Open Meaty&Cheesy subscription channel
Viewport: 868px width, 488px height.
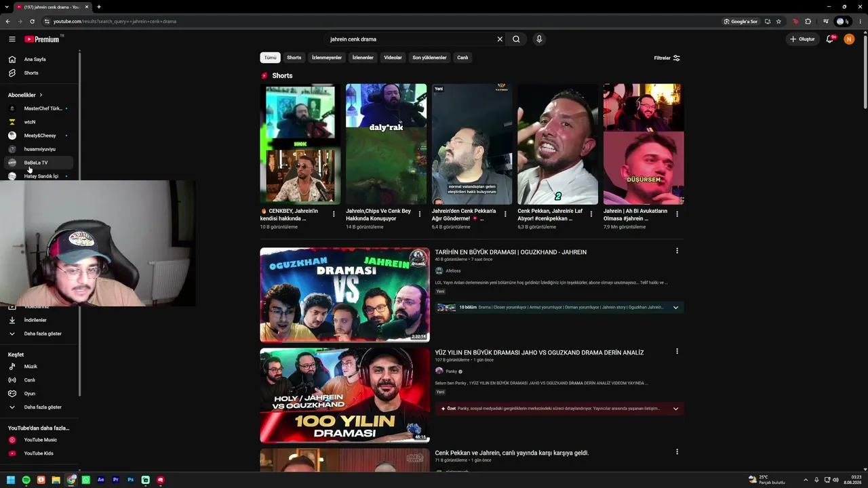pos(39,136)
